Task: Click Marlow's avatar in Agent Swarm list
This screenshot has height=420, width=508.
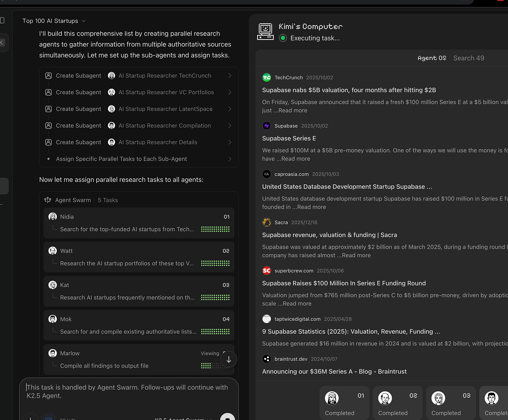Action: pyautogui.click(x=53, y=353)
